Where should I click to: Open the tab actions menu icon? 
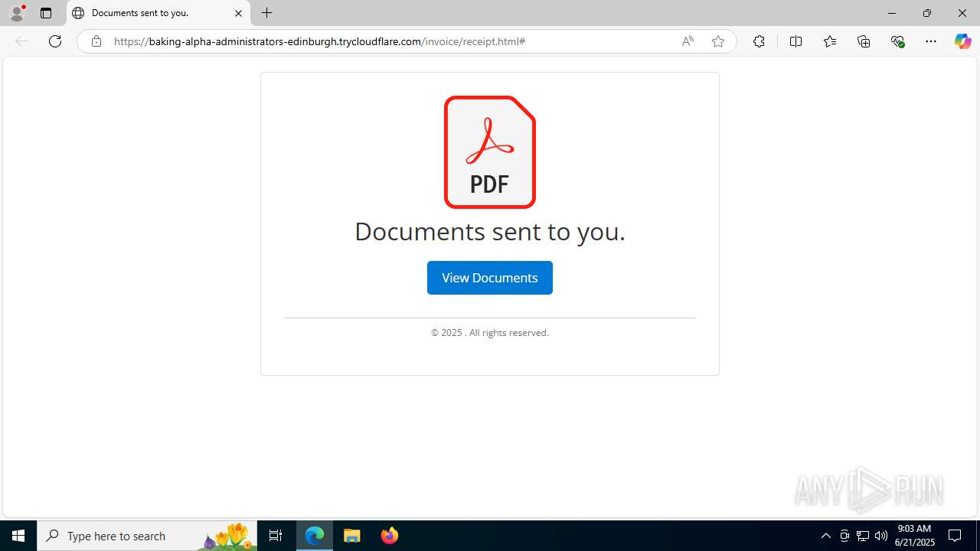tap(46, 13)
